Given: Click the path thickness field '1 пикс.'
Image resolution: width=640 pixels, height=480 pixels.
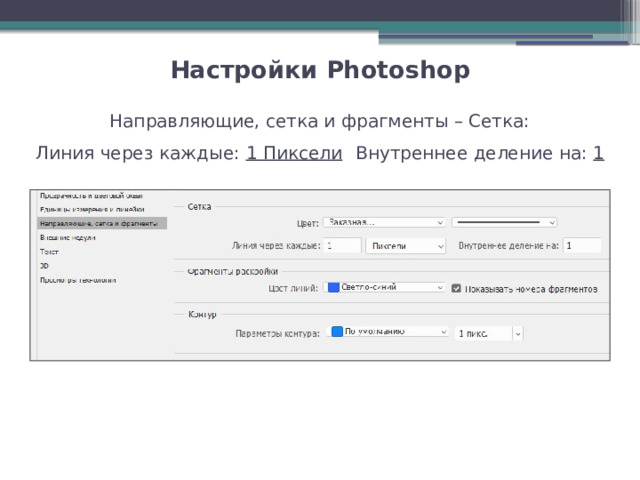Looking at the screenshot, I should [484, 333].
